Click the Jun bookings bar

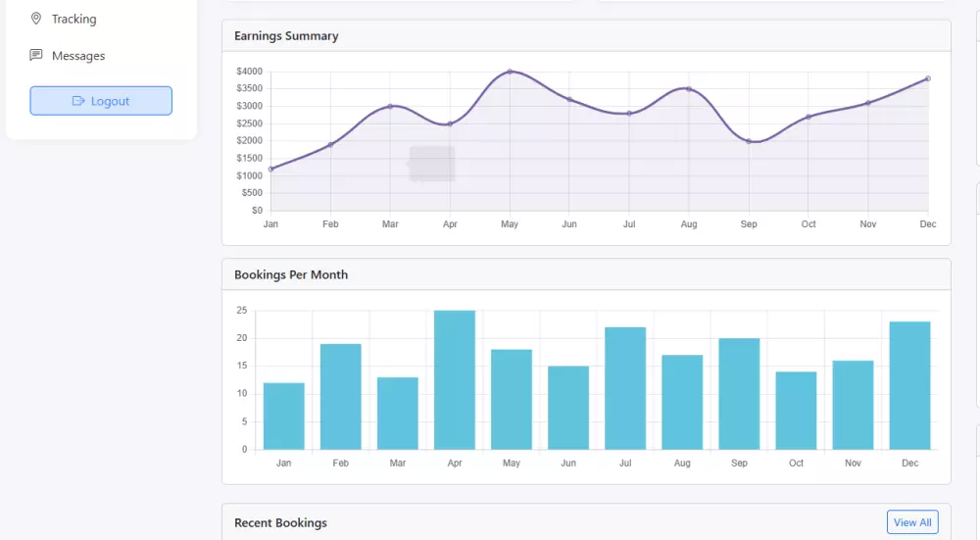[568, 408]
